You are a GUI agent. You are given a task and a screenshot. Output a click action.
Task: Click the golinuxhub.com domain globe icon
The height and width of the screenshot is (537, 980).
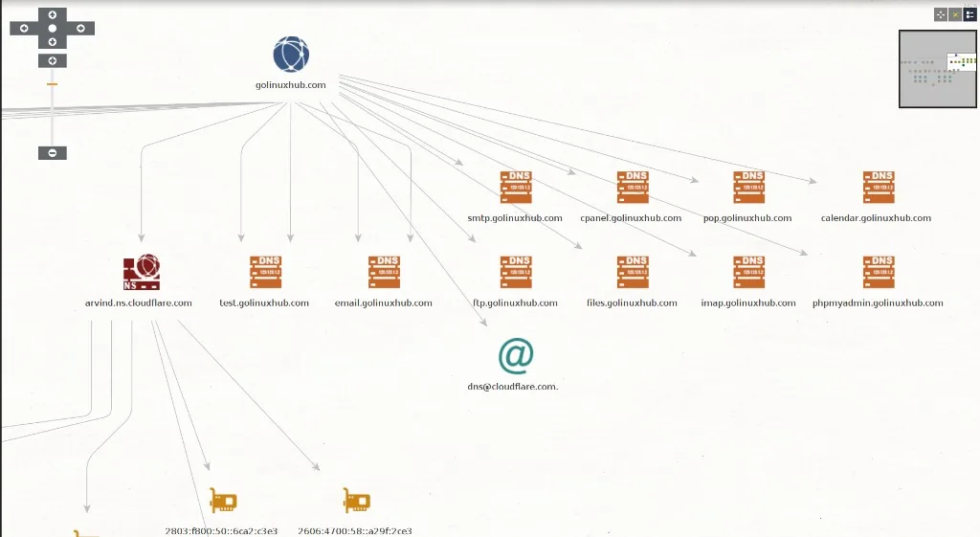[291, 55]
